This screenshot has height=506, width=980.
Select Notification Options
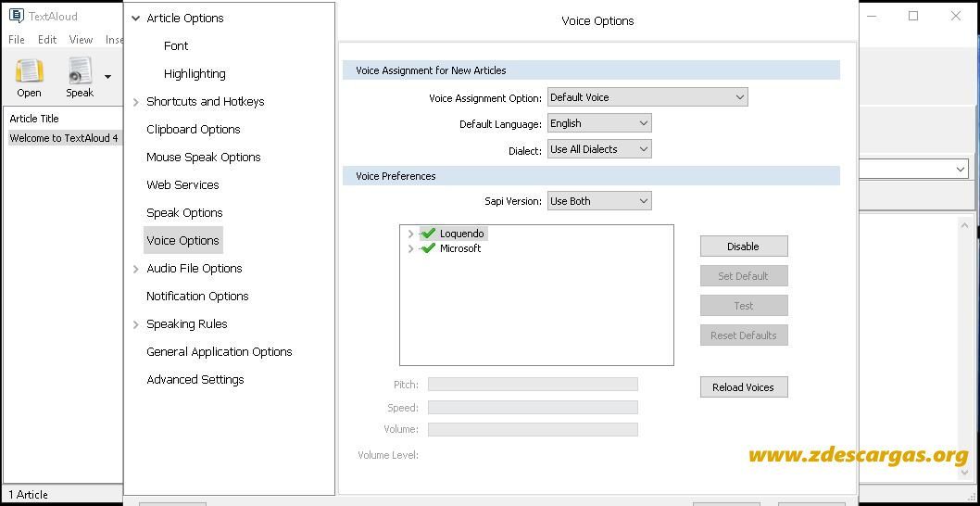coord(197,297)
